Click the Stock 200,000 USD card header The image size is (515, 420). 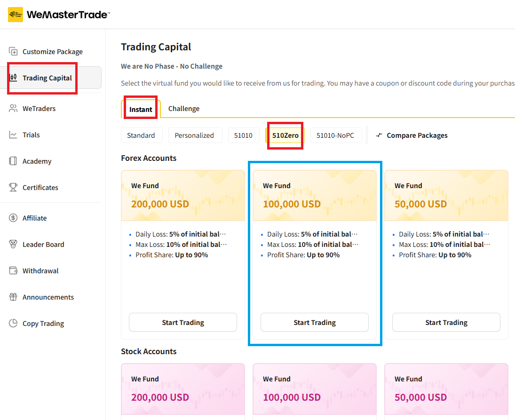pos(183,389)
